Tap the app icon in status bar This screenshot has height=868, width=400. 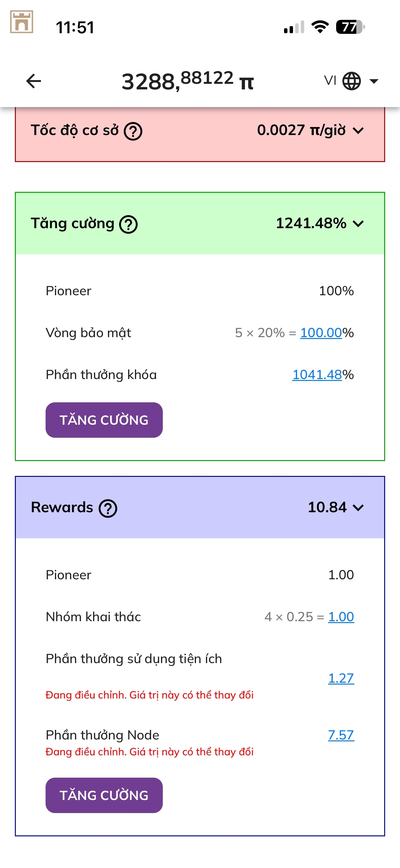(x=21, y=22)
